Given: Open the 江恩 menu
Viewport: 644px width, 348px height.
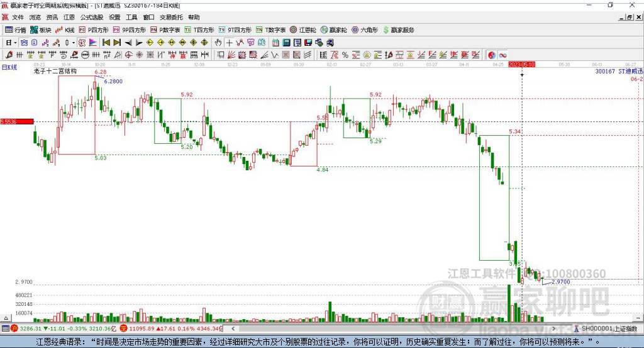Looking at the screenshot, I should pos(69,17).
